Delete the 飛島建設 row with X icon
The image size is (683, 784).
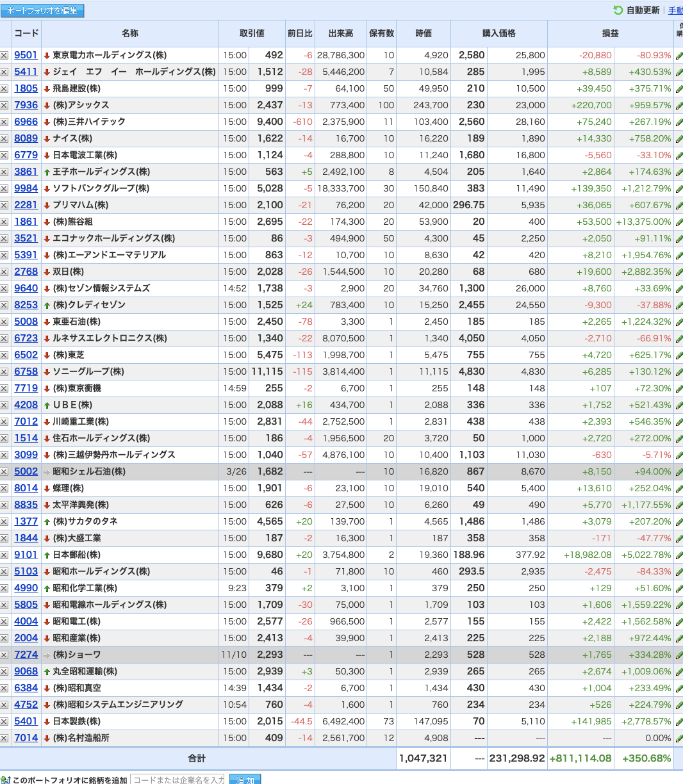point(4,89)
